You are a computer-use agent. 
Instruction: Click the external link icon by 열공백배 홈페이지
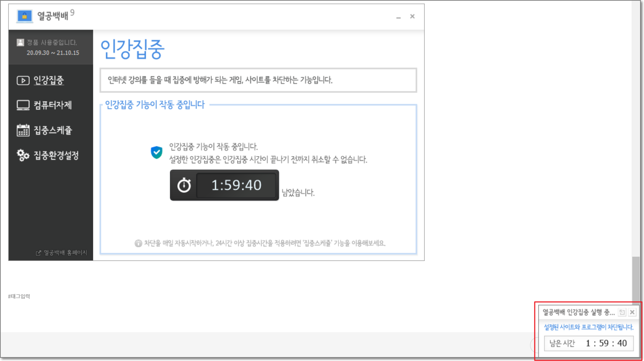38,253
